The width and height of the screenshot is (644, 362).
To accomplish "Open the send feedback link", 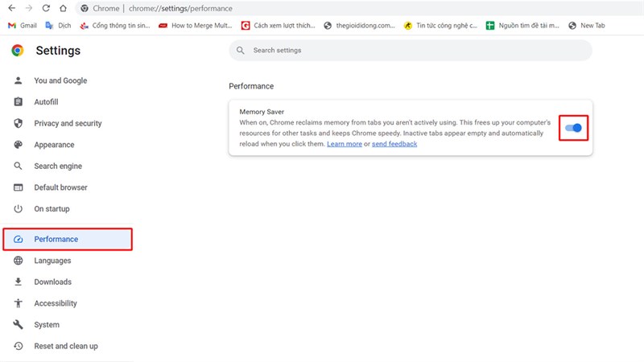I will tap(394, 144).
